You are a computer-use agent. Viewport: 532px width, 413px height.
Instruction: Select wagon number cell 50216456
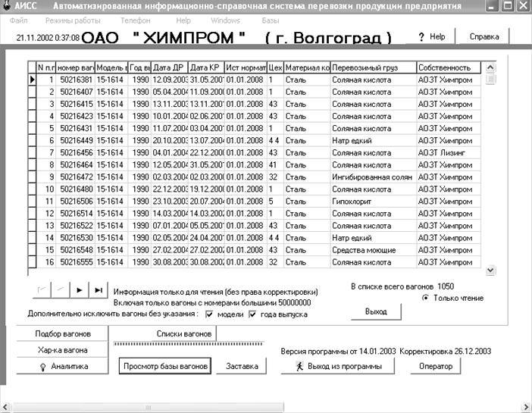tap(76, 153)
